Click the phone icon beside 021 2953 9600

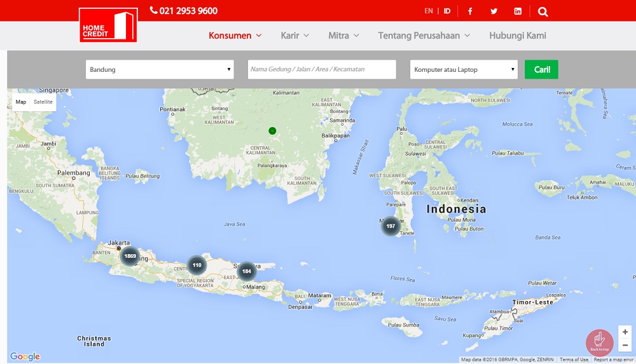[153, 10]
